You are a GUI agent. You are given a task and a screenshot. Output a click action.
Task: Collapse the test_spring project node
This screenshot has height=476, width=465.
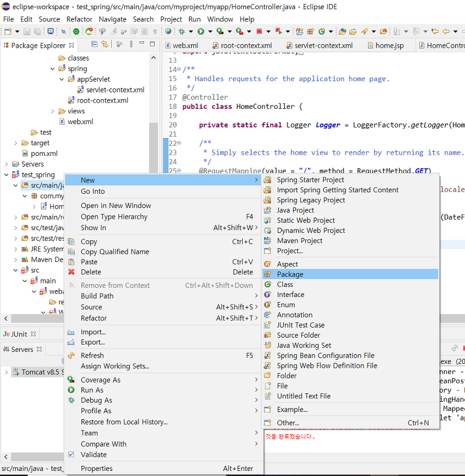click(6, 175)
